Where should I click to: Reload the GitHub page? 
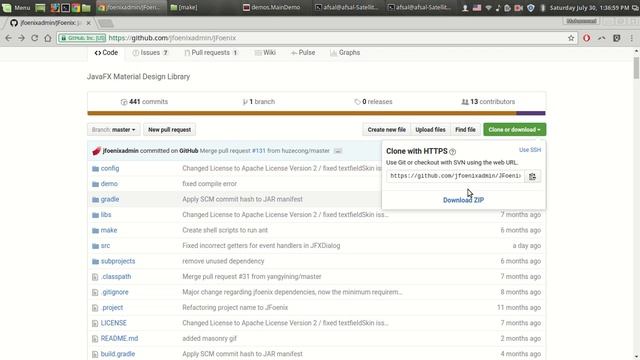[x=35, y=38]
